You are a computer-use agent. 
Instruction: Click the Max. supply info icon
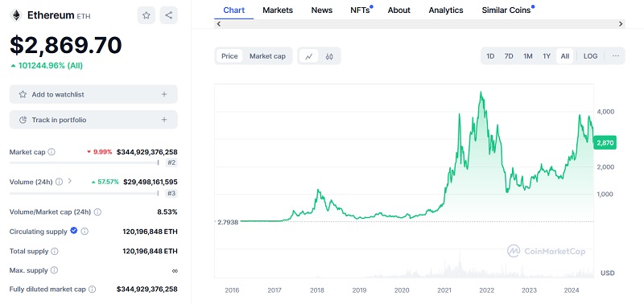(54, 270)
